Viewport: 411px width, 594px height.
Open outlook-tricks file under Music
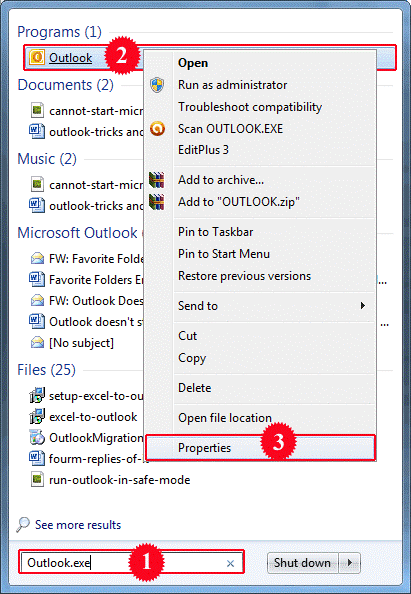[x=87, y=206]
